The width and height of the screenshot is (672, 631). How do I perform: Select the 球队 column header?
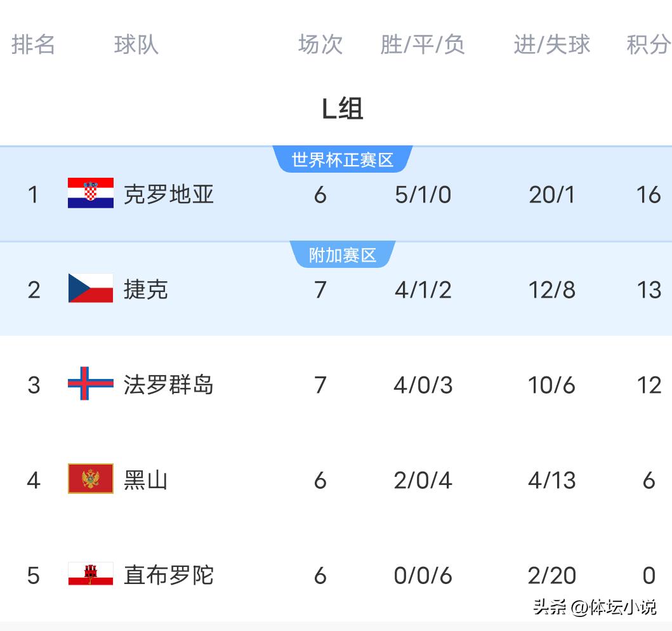coord(136,45)
